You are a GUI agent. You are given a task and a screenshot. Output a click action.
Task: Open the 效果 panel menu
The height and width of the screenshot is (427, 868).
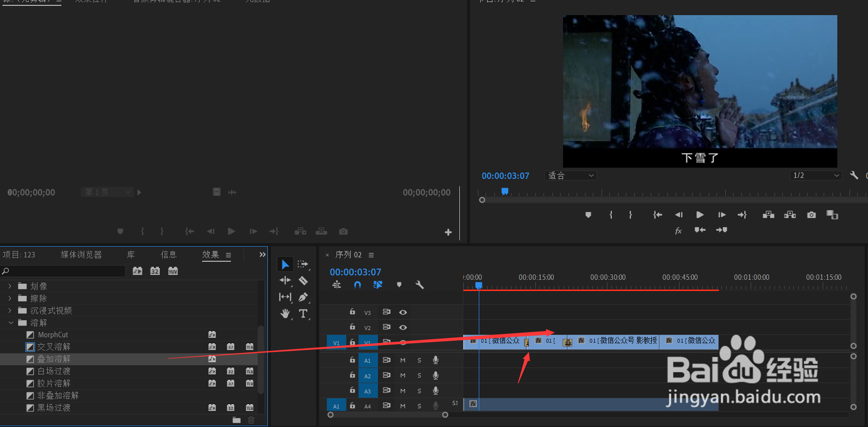[228, 255]
